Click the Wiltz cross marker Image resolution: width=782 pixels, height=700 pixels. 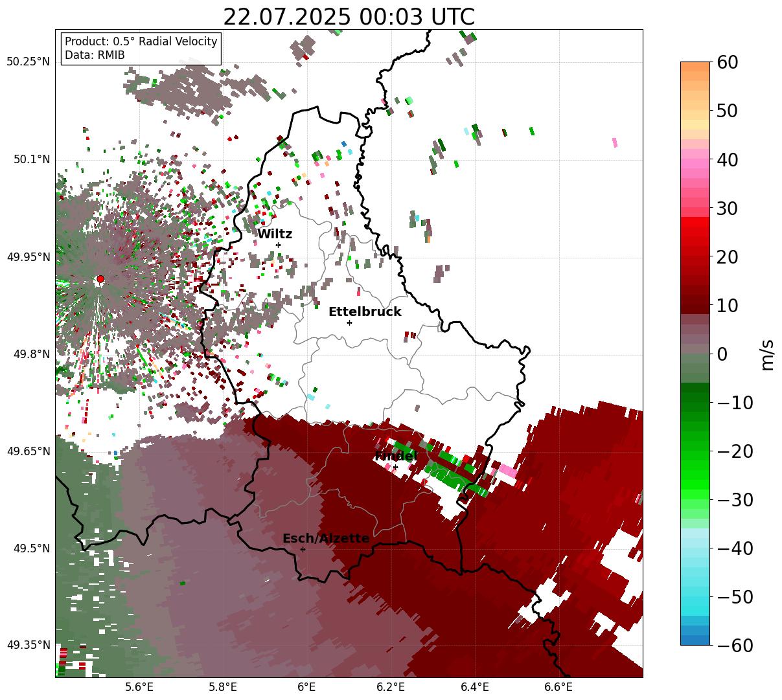(278, 245)
